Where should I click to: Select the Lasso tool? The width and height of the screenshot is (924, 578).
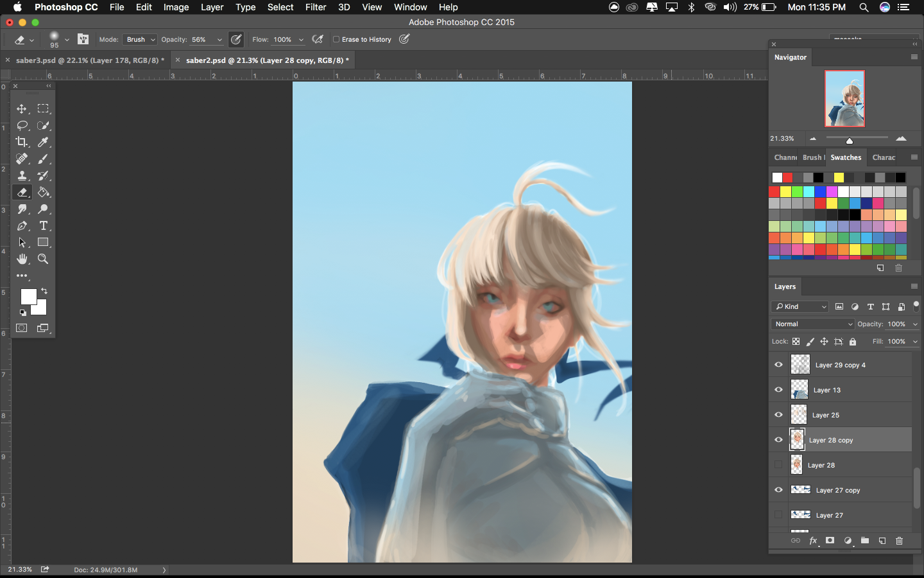(x=22, y=125)
